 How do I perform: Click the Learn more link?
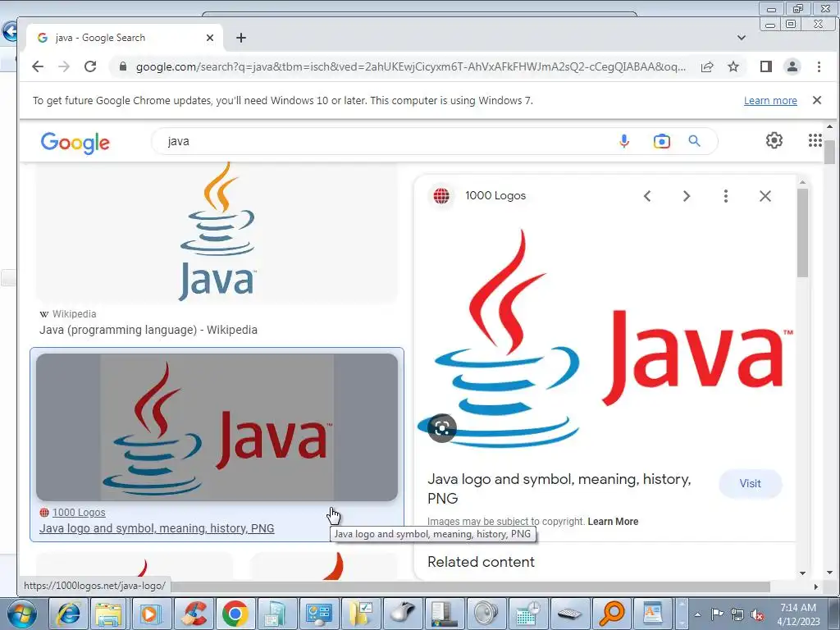pyautogui.click(x=770, y=101)
